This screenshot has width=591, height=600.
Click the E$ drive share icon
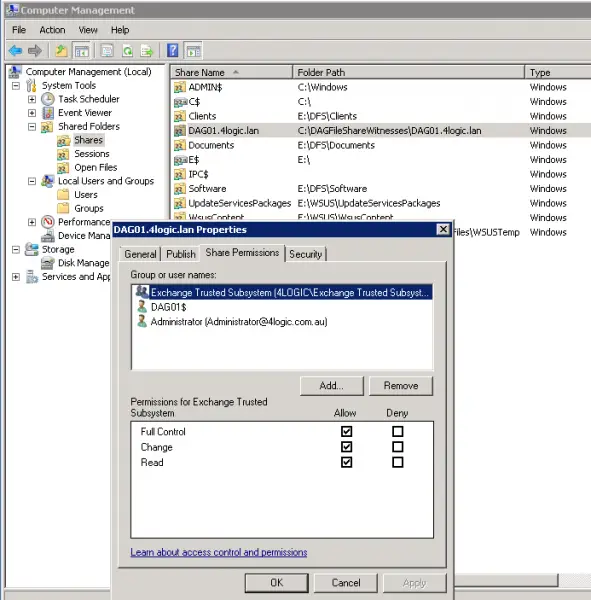coord(180,160)
